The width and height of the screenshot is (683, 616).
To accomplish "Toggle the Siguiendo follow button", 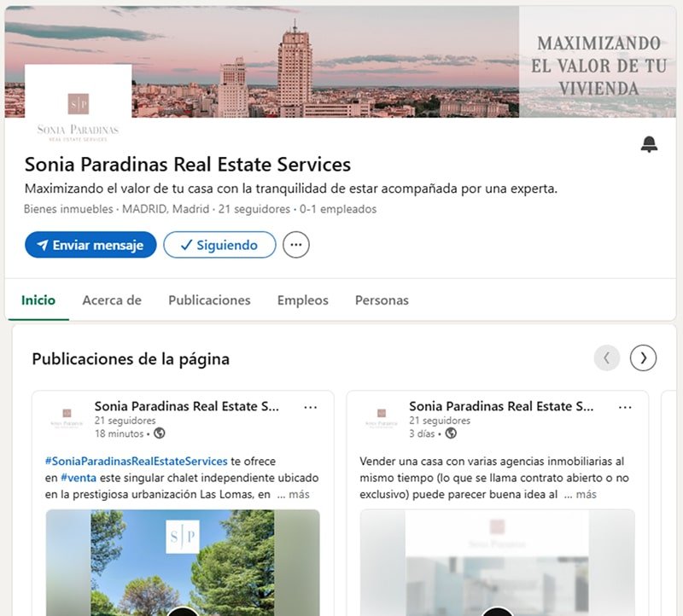I will (219, 245).
